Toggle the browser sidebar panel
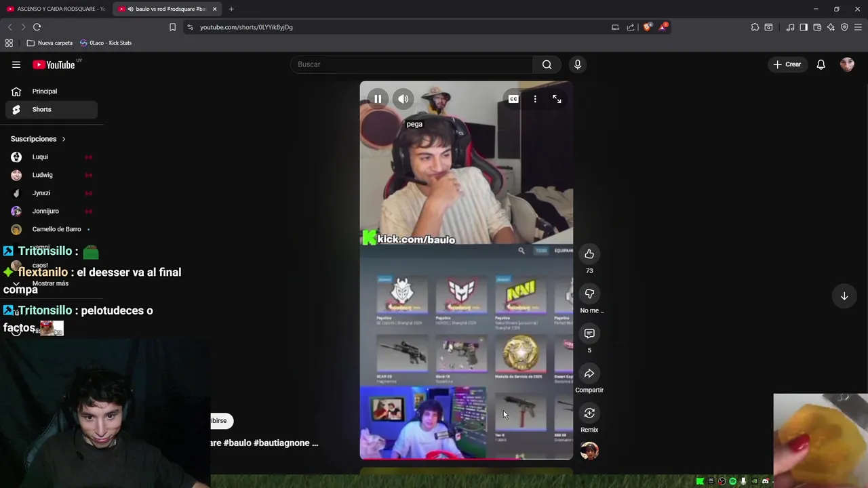868x488 pixels. [x=804, y=27]
